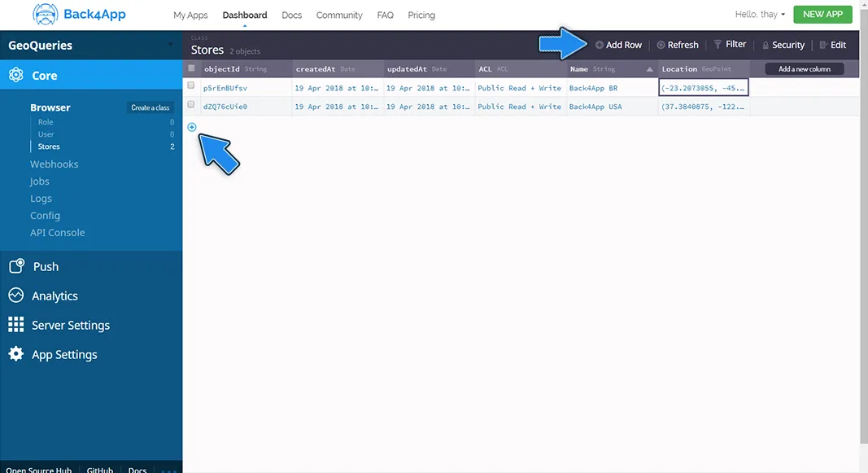Image resolution: width=868 pixels, height=473 pixels.
Task: Open the Browser section
Action: point(50,107)
